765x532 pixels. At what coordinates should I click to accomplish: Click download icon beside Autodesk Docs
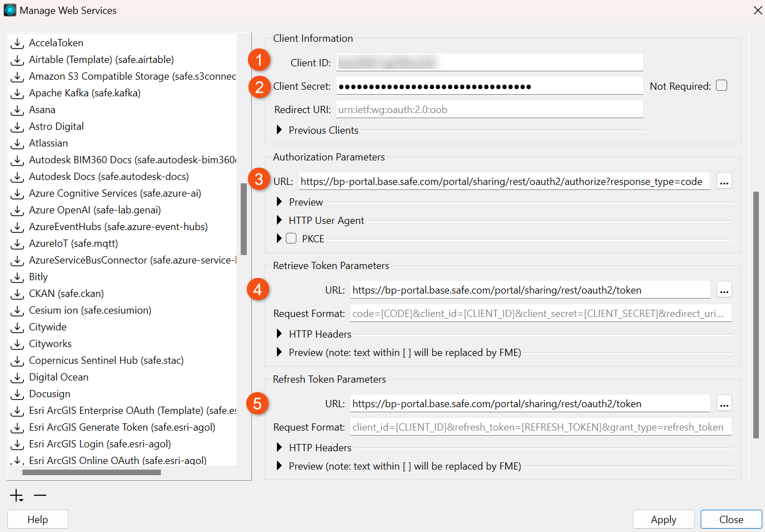pyautogui.click(x=17, y=177)
